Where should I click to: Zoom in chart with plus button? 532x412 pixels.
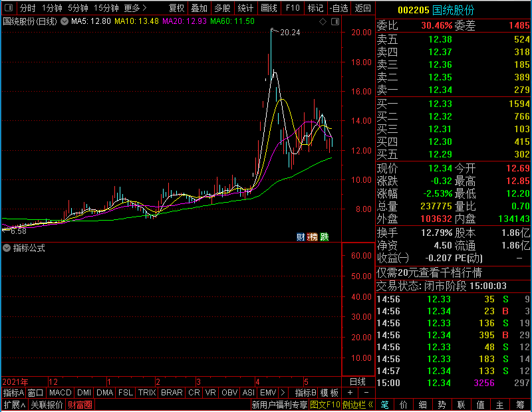point(350,393)
